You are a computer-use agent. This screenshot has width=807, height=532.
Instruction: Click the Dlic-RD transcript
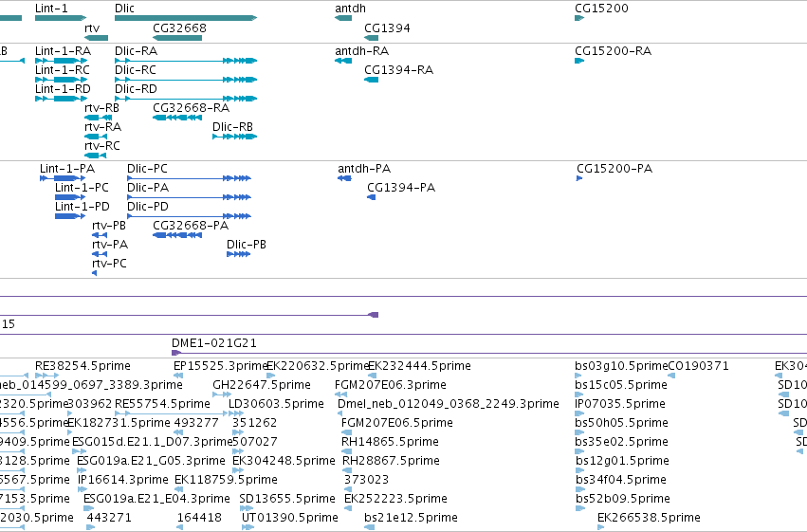[186, 99]
